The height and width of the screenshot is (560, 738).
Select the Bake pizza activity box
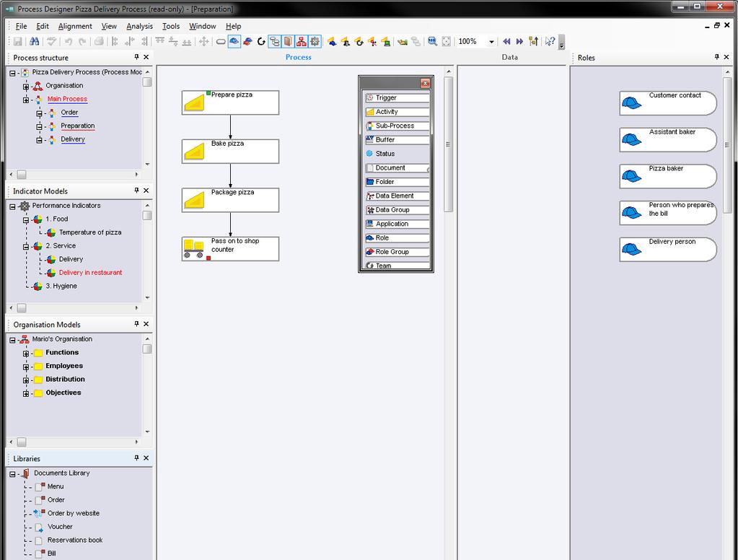coord(231,152)
